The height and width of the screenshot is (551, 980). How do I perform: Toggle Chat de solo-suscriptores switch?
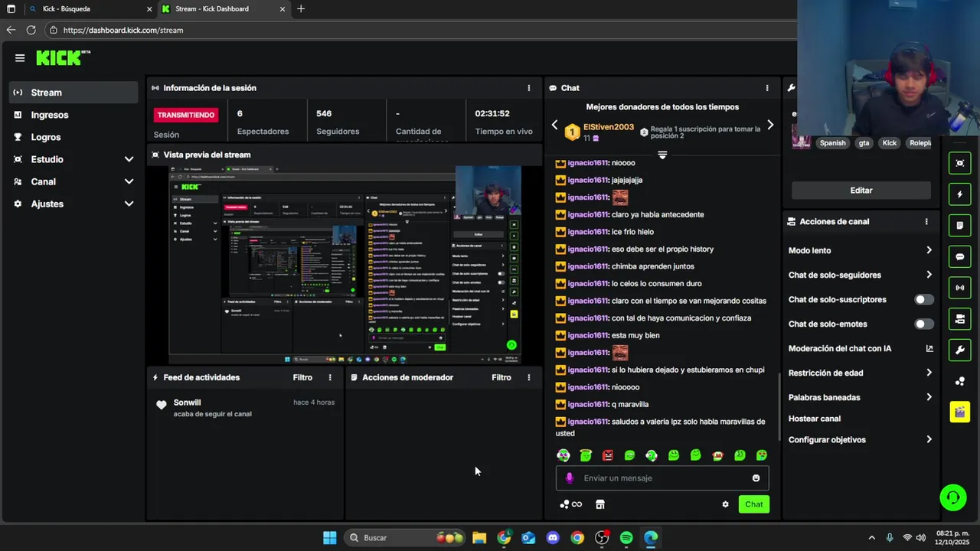924,300
